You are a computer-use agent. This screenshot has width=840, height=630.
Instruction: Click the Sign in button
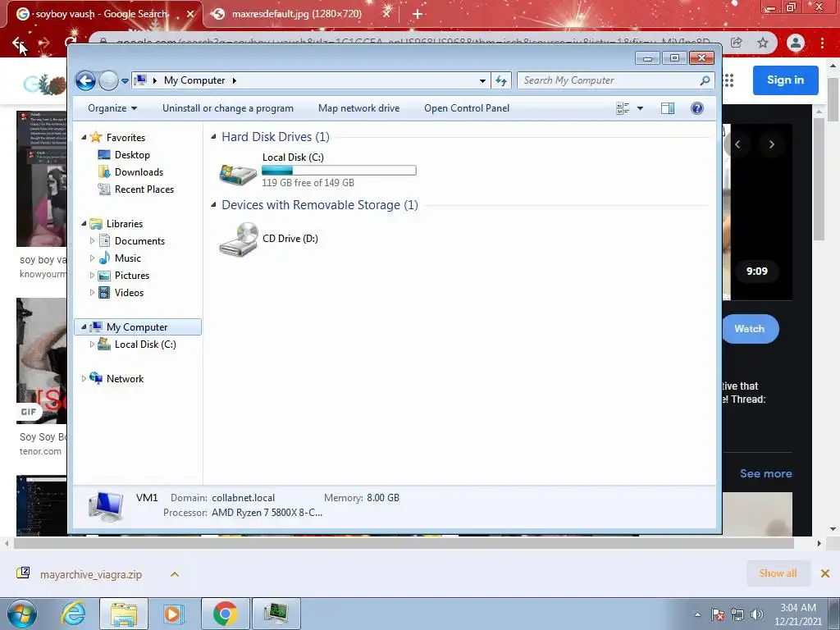pos(785,80)
